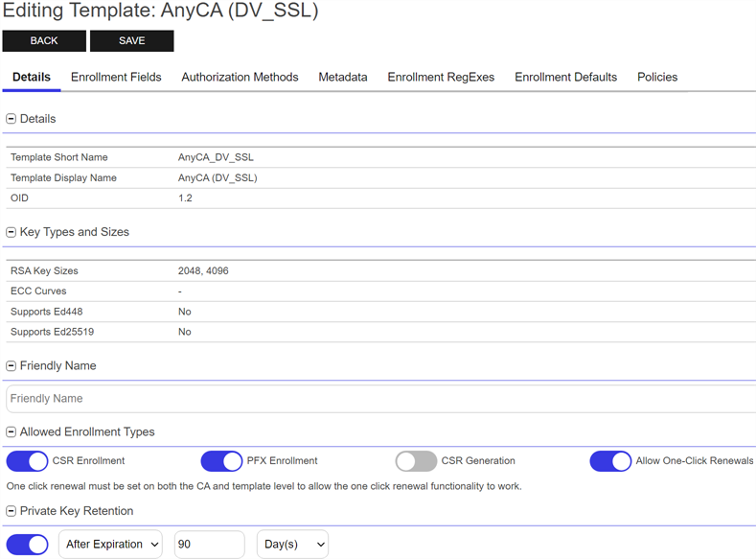Disable the PFX Enrollment toggle
Viewport: 756px width, 559px height.
[x=221, y=461]
